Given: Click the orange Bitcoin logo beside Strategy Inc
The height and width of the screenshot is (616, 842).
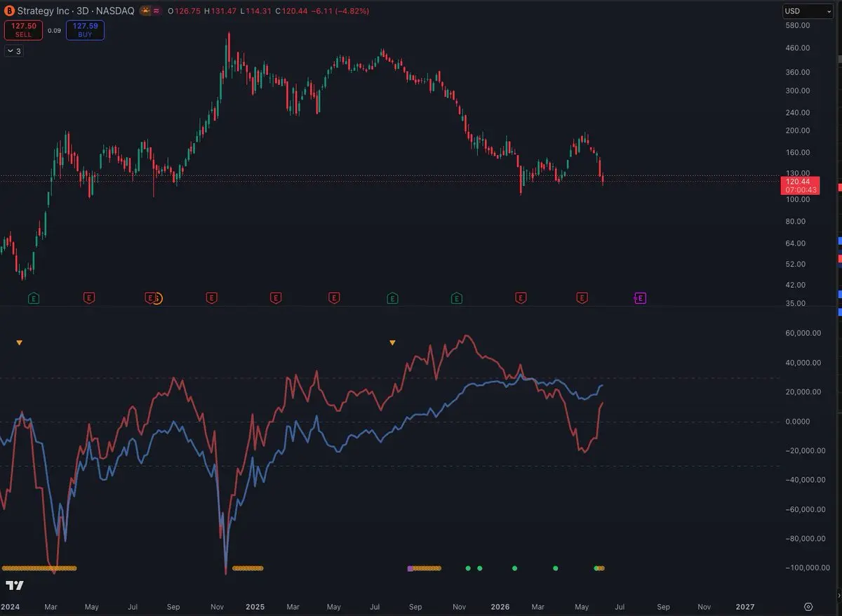Looking at the screenshot, I should tap(8, 11).
